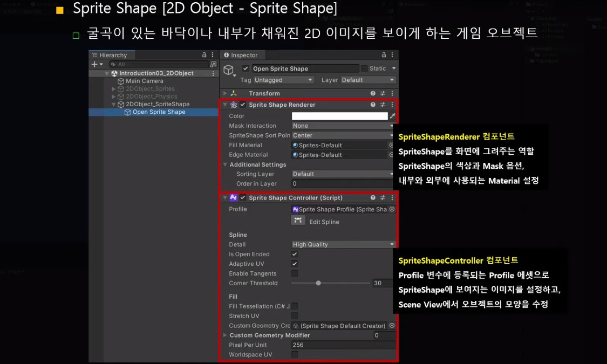Collapse the Introduction03_2DObject scene
The height and width of the screenshot is (364, 607).
(x=107, y=73)
